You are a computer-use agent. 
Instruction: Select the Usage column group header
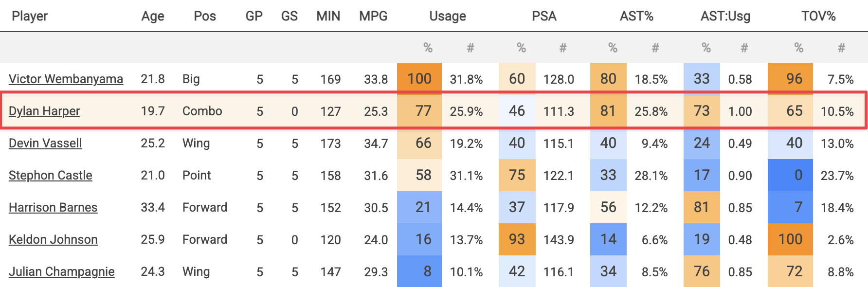[448, 16]
